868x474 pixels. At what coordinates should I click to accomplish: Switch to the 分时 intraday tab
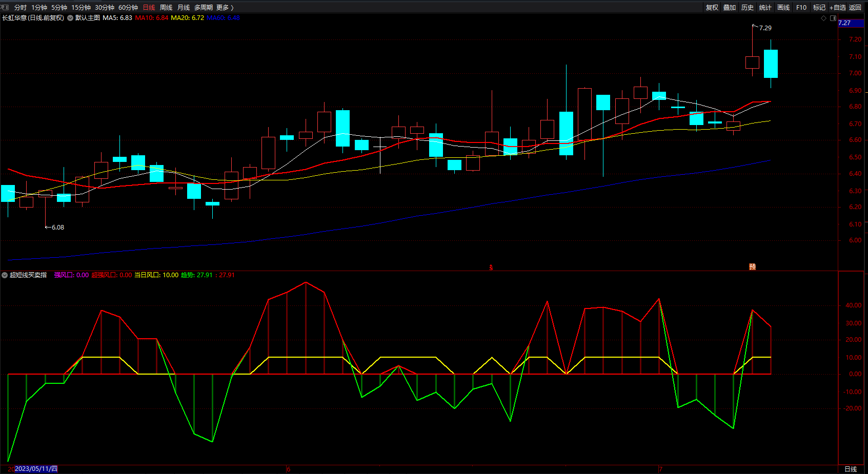(x=20, y=8)
